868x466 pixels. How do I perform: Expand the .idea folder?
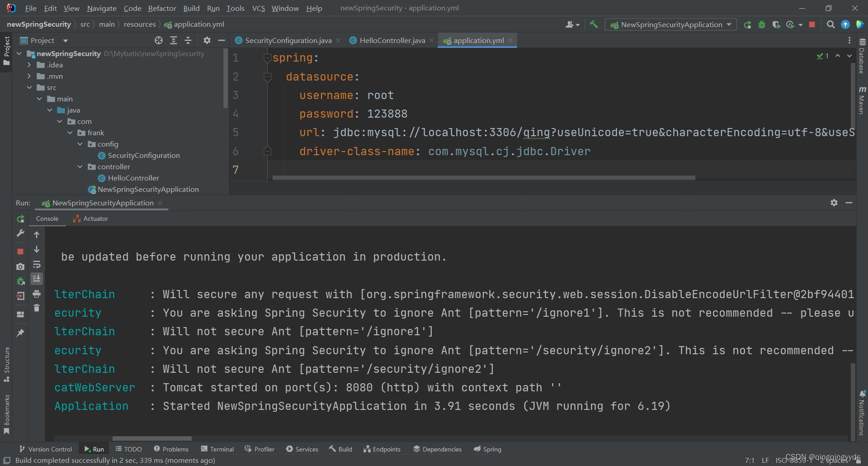28,65
